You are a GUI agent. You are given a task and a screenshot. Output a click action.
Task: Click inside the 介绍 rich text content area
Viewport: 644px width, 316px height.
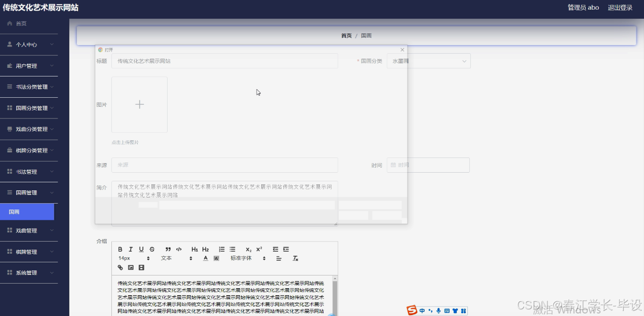(222, 296)
